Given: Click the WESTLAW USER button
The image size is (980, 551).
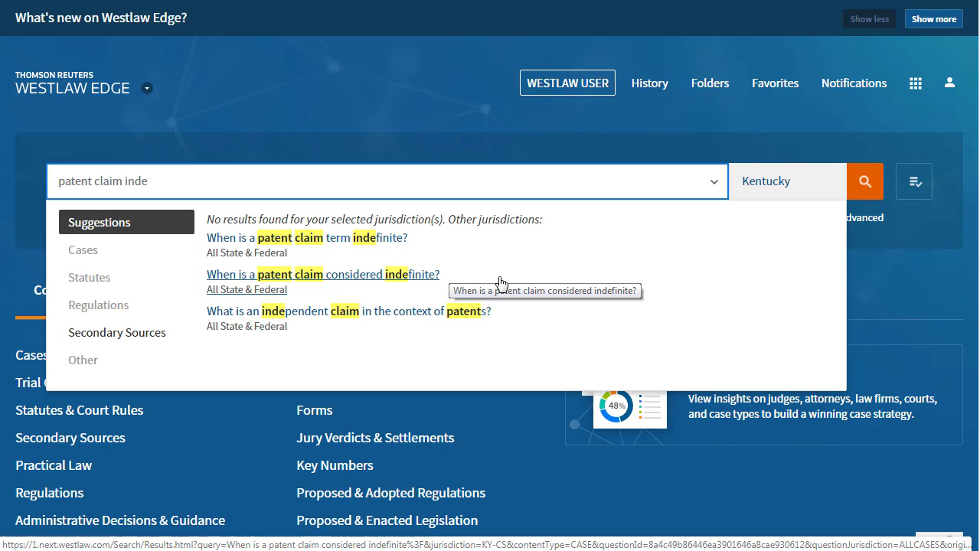Looking at the screenshot, I should 567,83.
